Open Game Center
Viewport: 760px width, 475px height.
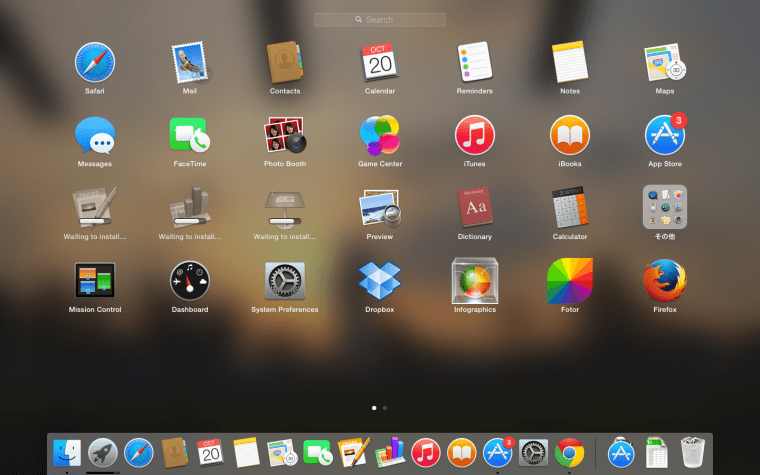(380, 135)
